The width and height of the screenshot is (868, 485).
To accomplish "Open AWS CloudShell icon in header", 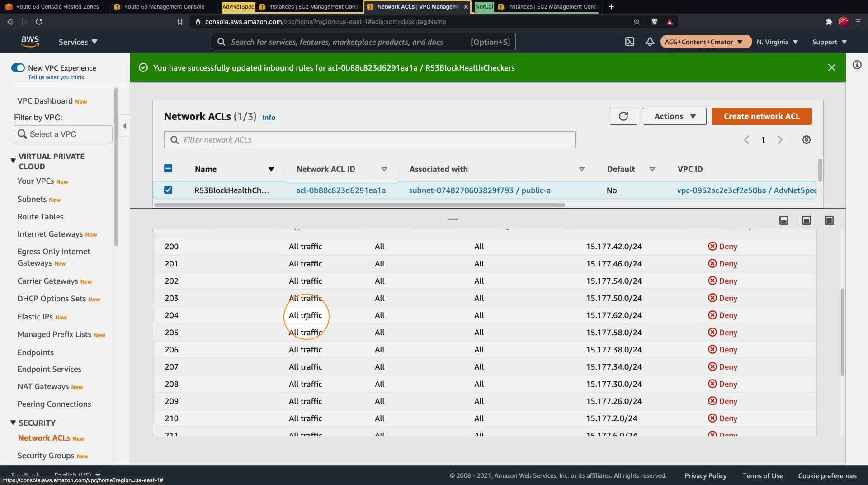I will point(629,42).
